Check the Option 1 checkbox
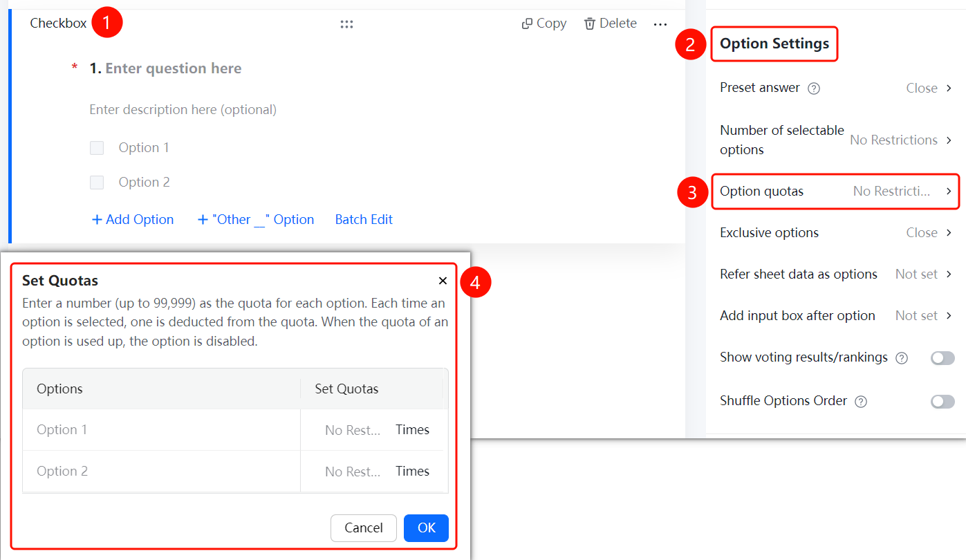This screenshot has width=966, height=560. [x=97, y=148]
